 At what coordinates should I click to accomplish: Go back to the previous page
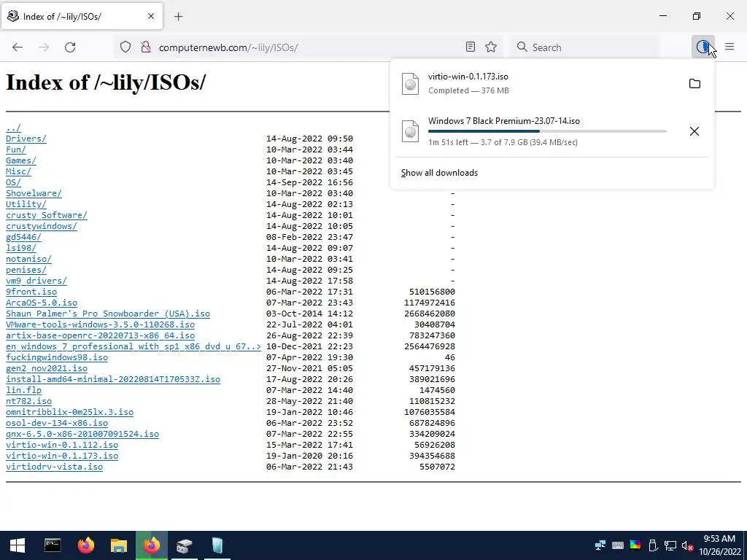(18, 47)
